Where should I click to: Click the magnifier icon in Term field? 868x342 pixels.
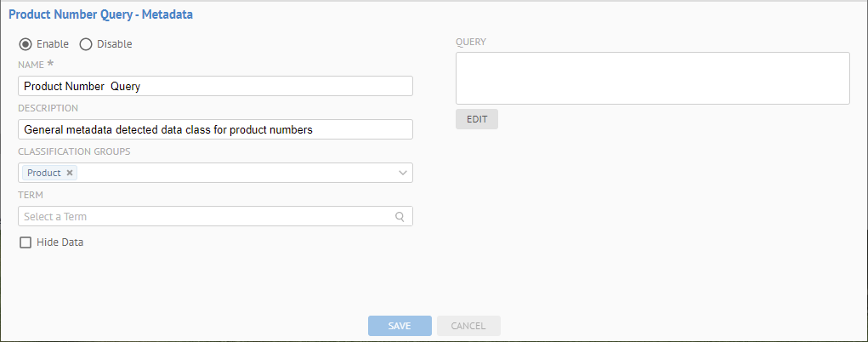tap(400, 216)
